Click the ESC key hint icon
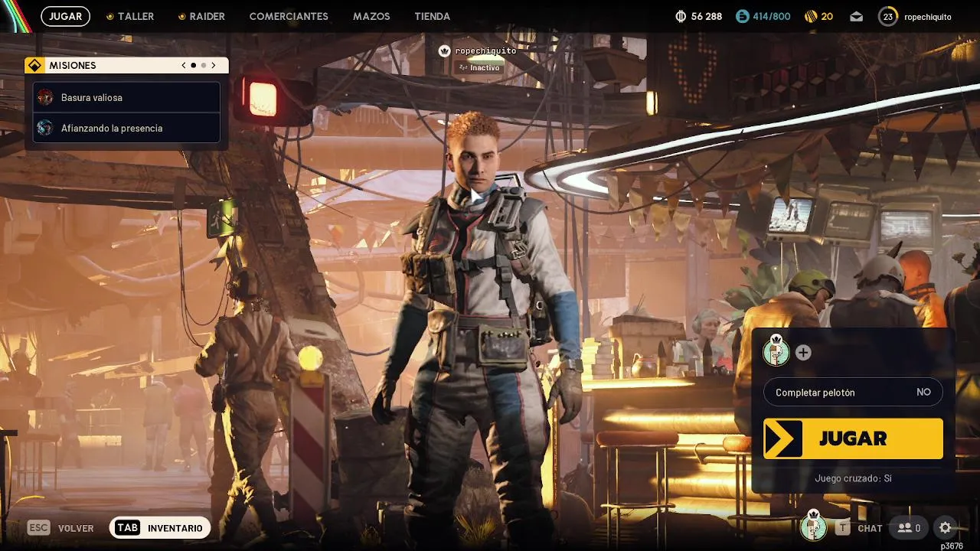 tap(38, 528)
